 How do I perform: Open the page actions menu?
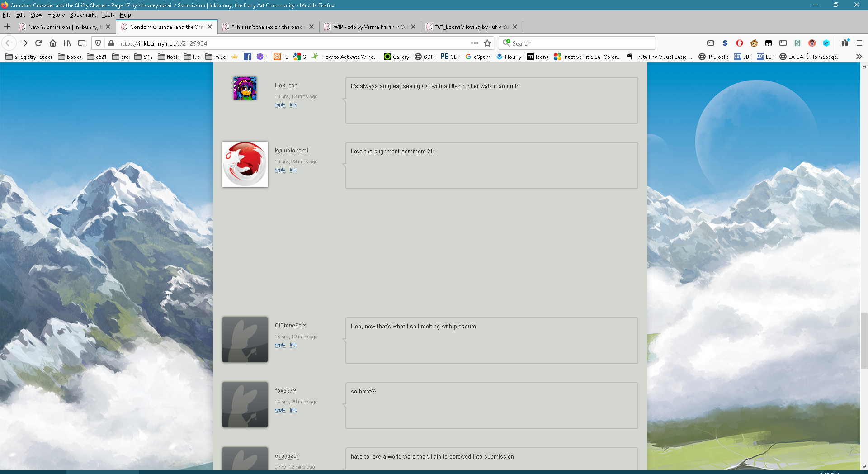point(474,43)
